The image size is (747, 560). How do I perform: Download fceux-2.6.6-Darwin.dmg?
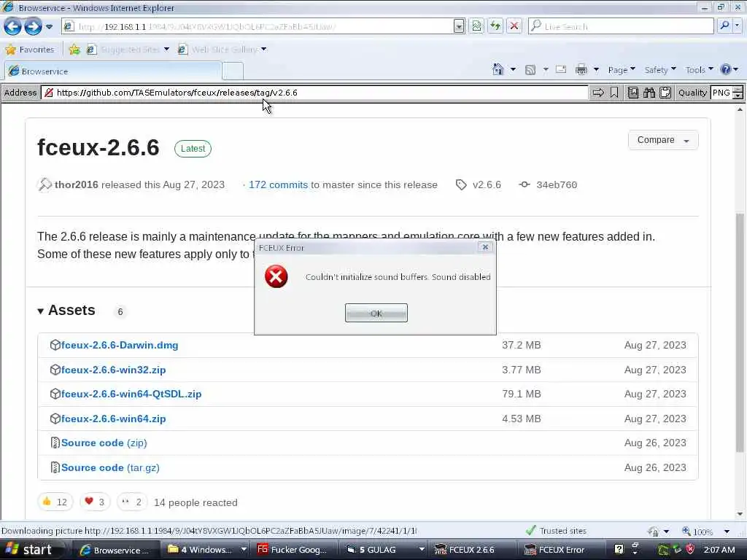coord(120,345)
